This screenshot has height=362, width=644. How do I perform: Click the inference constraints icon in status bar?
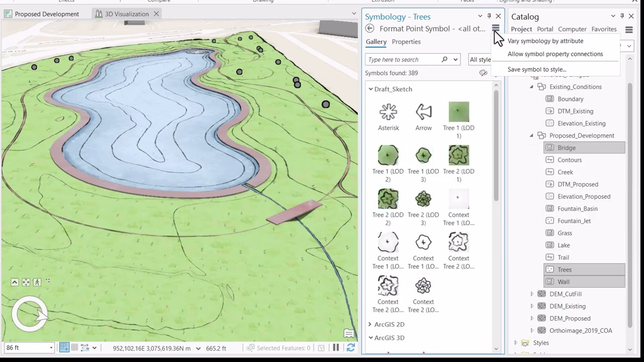point(85,348)
